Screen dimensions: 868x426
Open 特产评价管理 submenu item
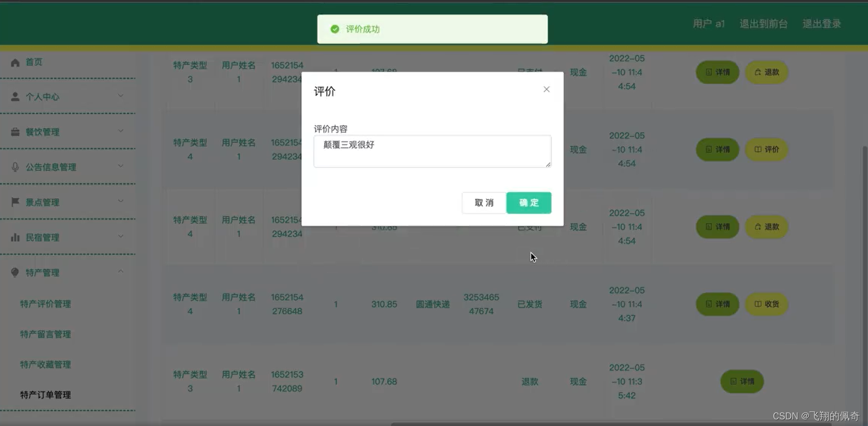pyautogui.click(x=45, y=304)
